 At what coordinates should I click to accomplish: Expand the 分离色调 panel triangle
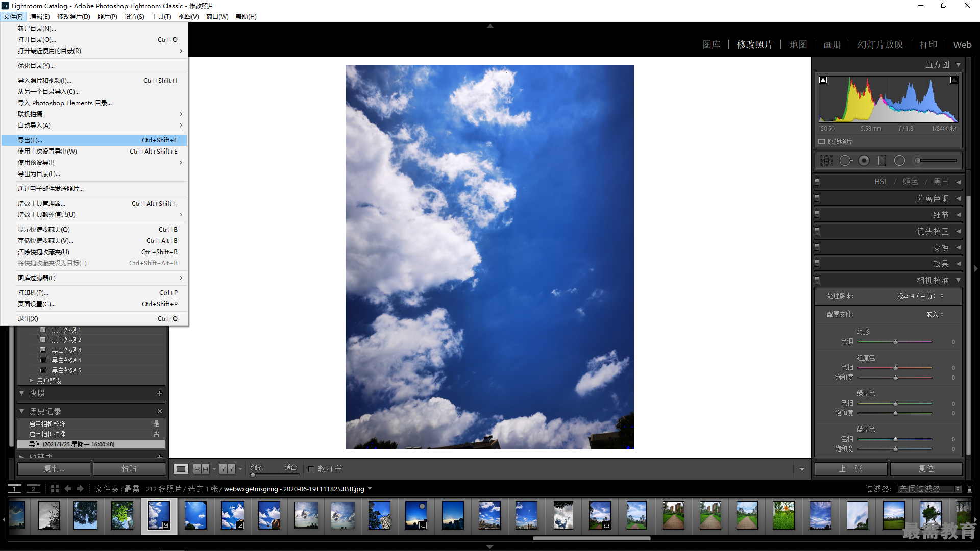[958, 198]
